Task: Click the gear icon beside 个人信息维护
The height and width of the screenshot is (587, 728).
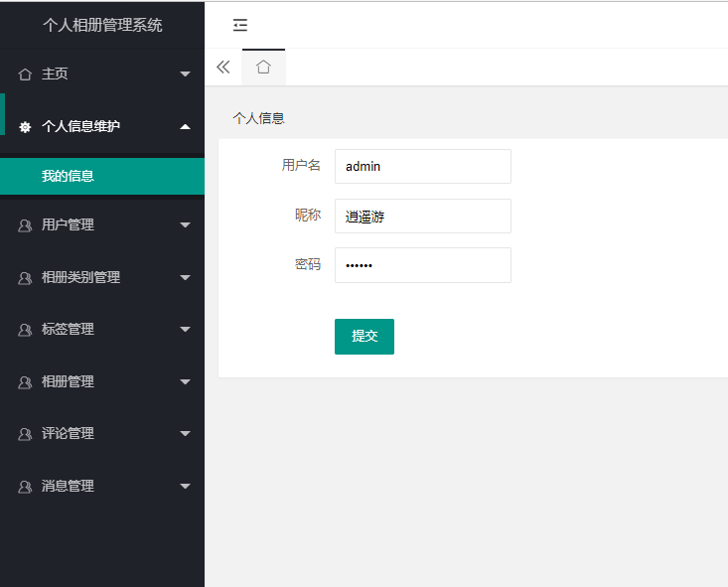Action: coord(25,127)
